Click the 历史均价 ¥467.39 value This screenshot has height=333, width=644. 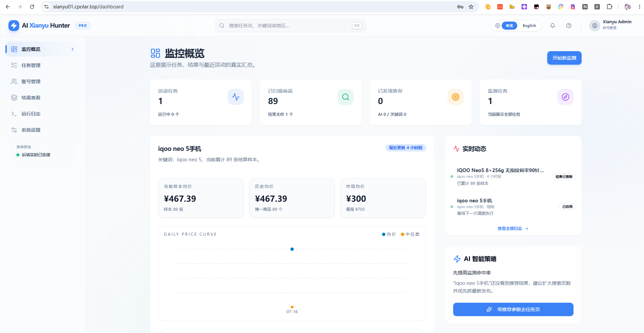(x=271, y=199)
